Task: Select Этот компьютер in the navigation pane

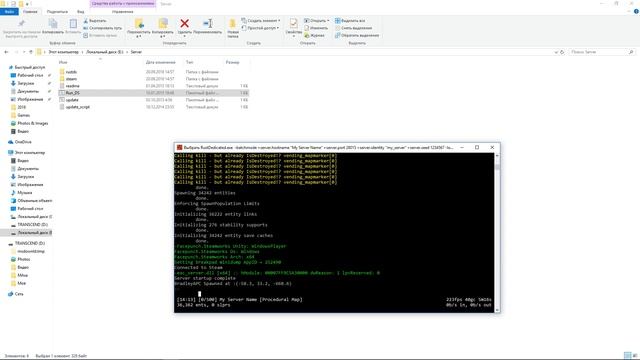Action: [x=27, y=152]
